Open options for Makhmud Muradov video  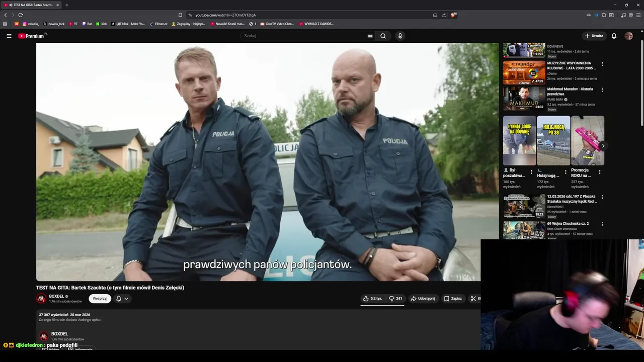coord(602,89)
